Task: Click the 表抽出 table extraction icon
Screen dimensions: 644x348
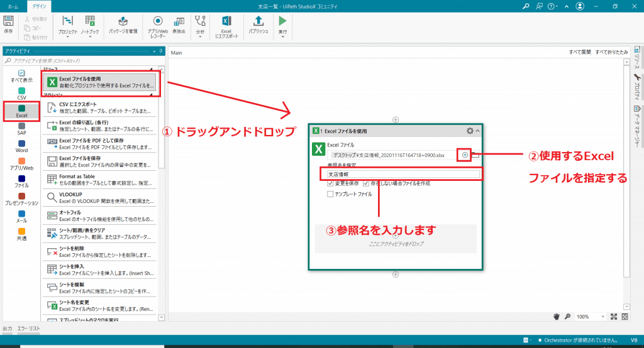Action: tap(179, 23)
